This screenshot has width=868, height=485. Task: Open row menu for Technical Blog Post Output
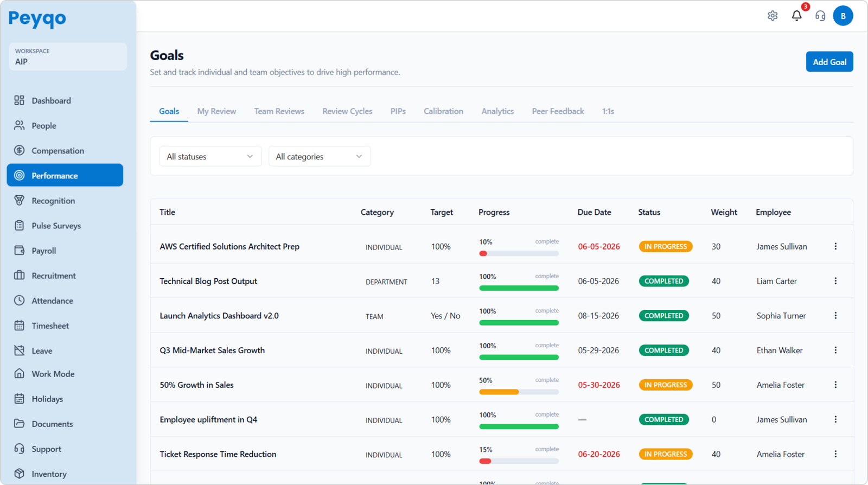tap(835, 281)
